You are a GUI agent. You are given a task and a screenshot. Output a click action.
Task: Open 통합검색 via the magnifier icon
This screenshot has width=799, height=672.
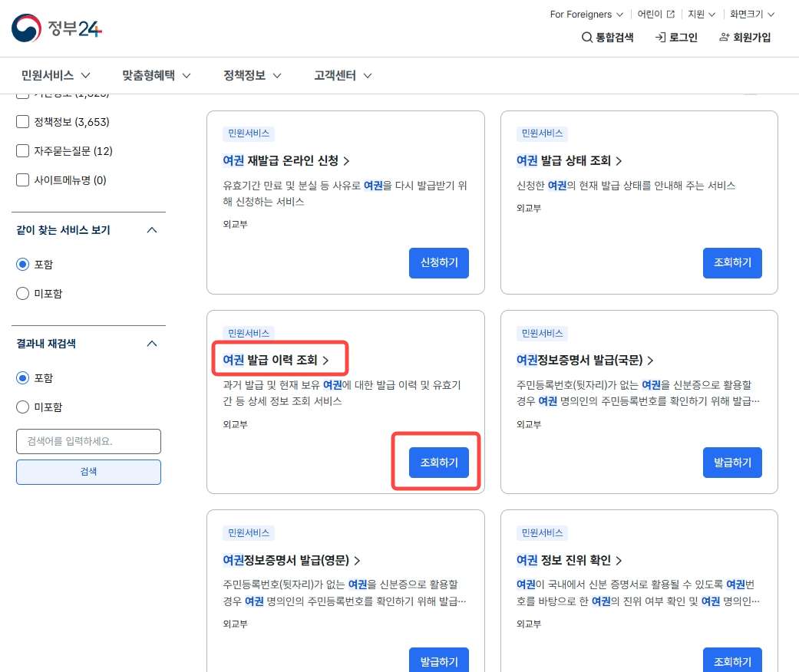(x=588, y=37)
